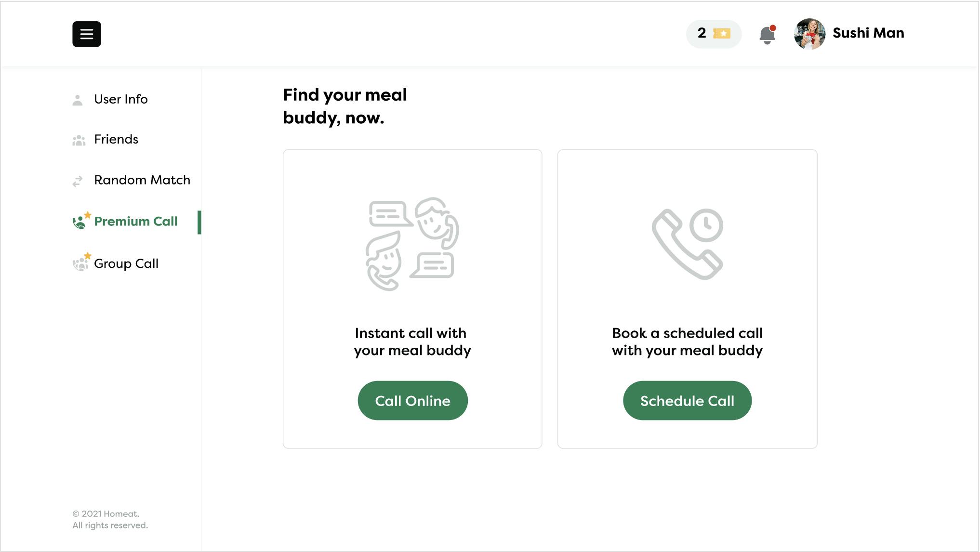Screen dimensions: 980x552
Task: Open Group Call from sidebar
Action: 126,263
